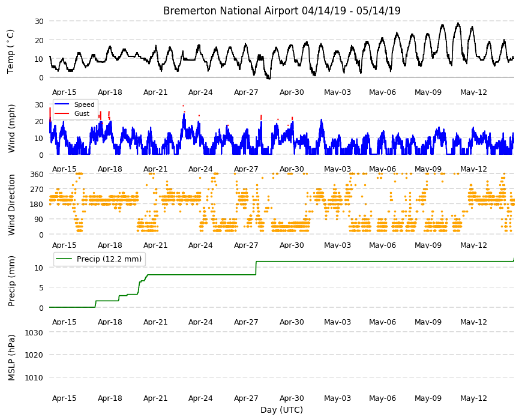522x420 pixels.
Task: Click the Speed legend text
Action: (84, 104)
